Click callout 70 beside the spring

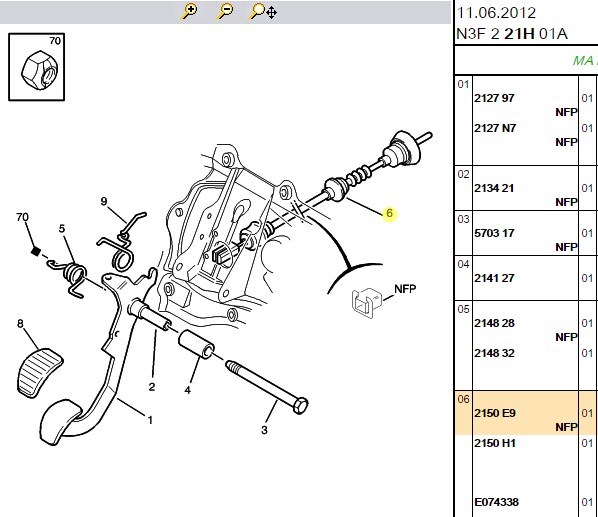coord(23,217)
